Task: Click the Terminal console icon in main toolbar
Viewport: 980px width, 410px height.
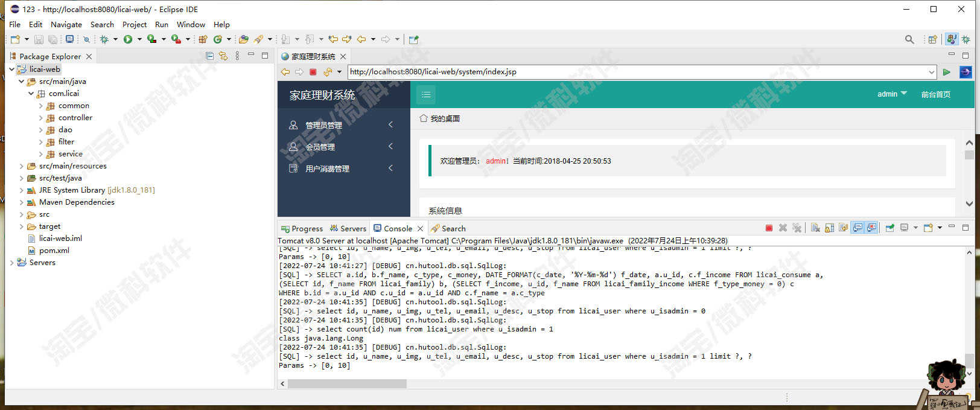Action: pyautogui.click(x=69, y=39)
